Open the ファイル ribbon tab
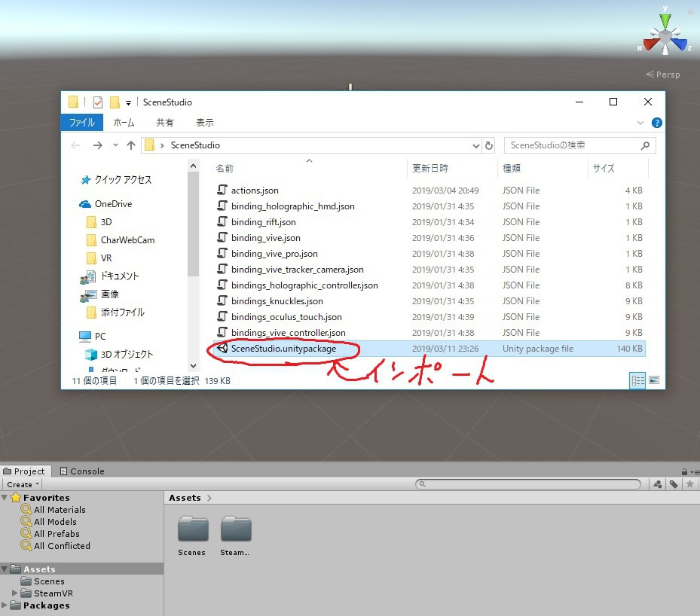 click(x=81, y=122)
